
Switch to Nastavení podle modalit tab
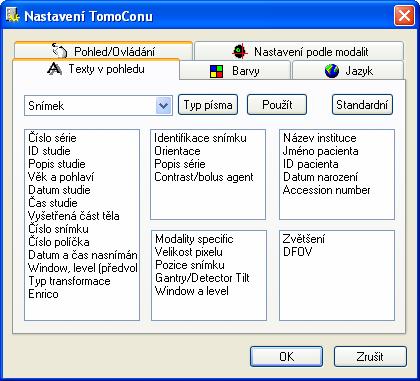point(299,51)
